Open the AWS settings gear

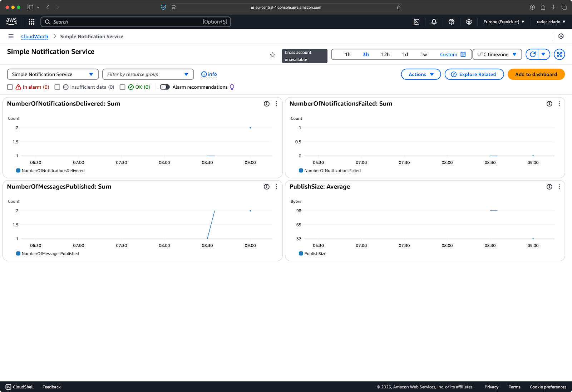pos(469,22)
